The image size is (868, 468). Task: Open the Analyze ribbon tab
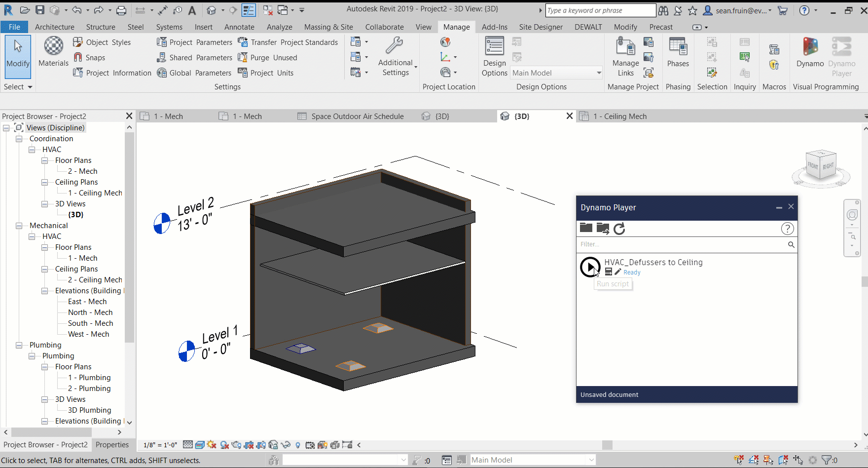[279, 27]
